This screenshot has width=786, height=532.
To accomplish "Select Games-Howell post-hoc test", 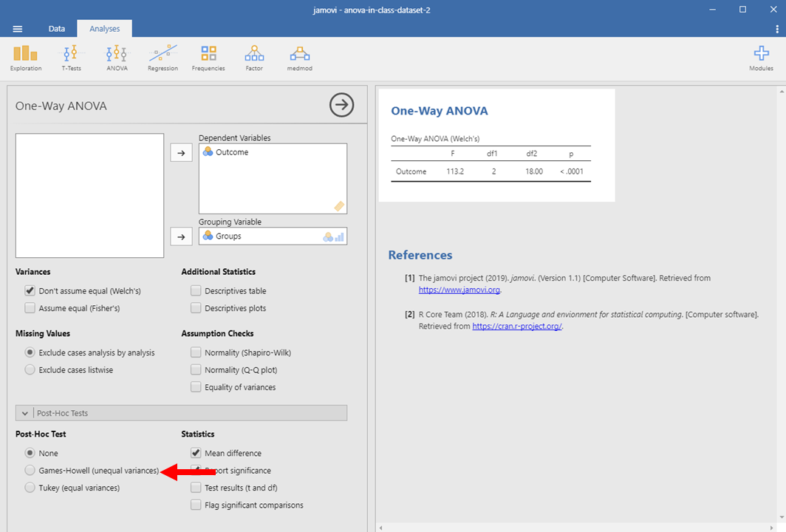I will (x=30, y=471).
